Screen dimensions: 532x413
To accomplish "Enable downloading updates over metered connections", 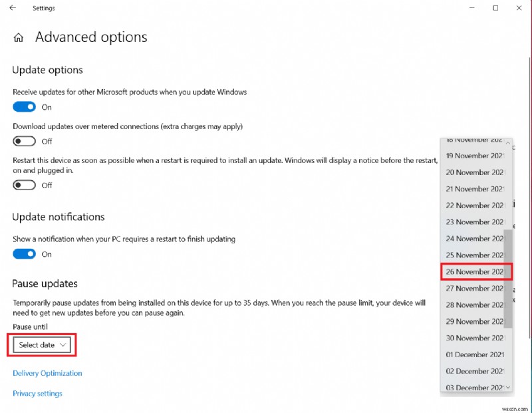I will click(24, 141).
